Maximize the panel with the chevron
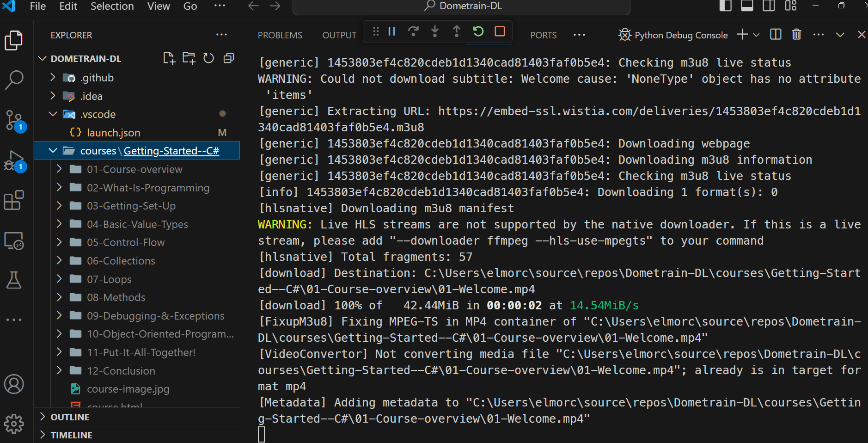Viewport: 868px width, 443px height. pyautogui.click(x=840, y=35)
